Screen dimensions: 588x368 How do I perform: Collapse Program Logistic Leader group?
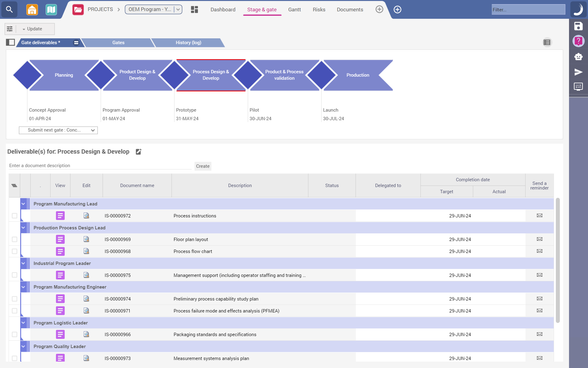pyautogui.click(x=23, y=323)
